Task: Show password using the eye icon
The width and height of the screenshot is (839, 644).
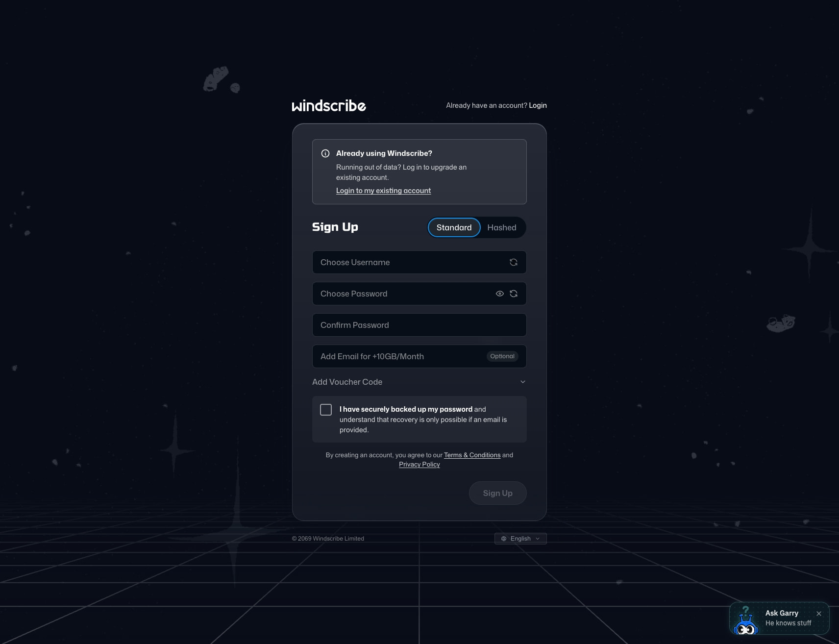Action: click(500, 294)
